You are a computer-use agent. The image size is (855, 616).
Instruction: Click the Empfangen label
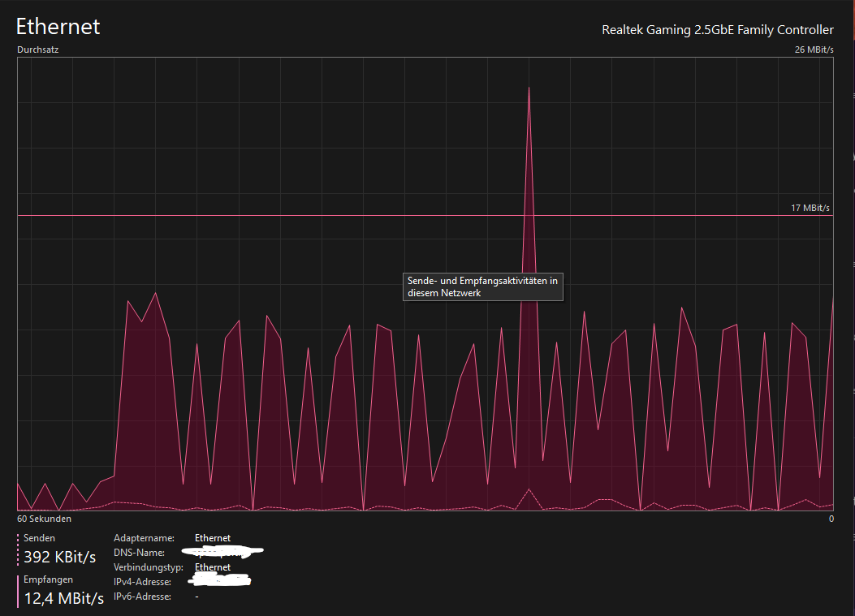pyautogui.click(x=48, y=579)
